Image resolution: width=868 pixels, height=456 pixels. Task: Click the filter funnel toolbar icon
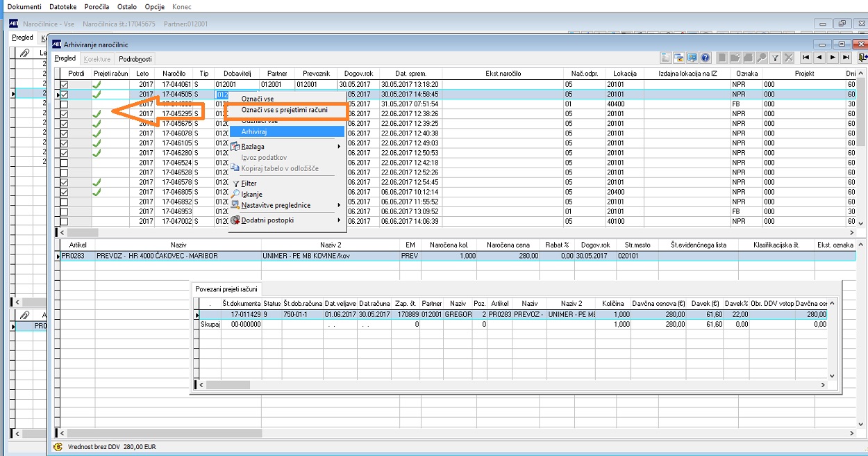pos(775,58)
